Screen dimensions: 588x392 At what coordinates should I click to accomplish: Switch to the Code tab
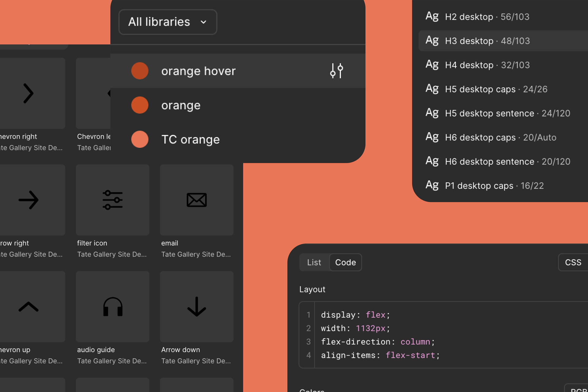pyautogui.click(x=345, y=262)
